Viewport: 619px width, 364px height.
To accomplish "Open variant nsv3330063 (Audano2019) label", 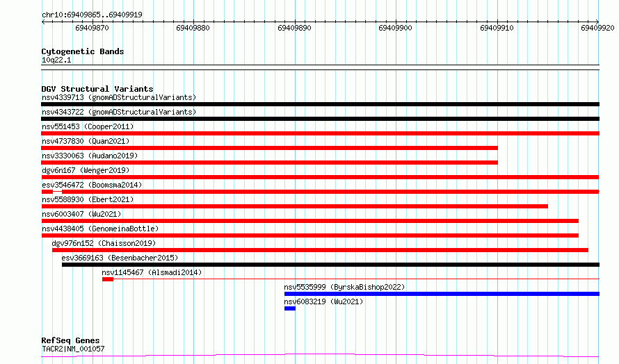I will [x=90, y=156].
